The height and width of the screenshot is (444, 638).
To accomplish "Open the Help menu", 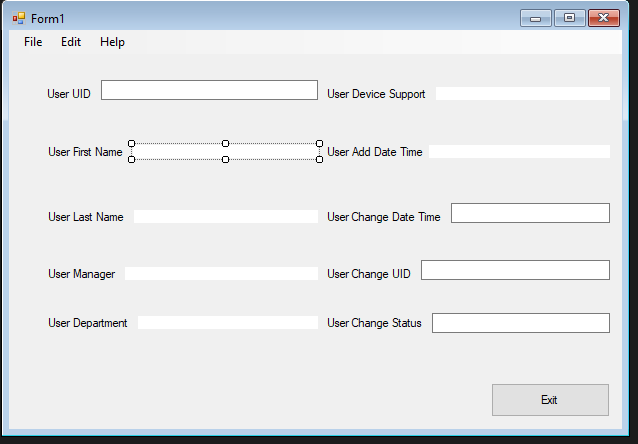I will [112, 42].
